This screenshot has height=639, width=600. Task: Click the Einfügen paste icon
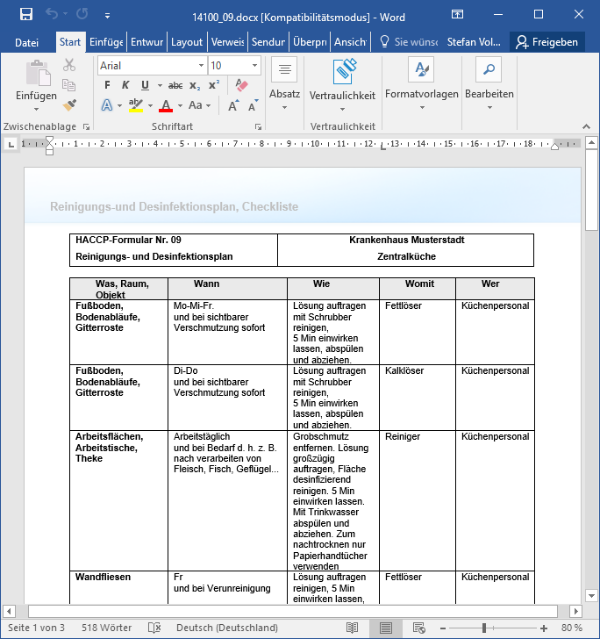pos(36,74)
